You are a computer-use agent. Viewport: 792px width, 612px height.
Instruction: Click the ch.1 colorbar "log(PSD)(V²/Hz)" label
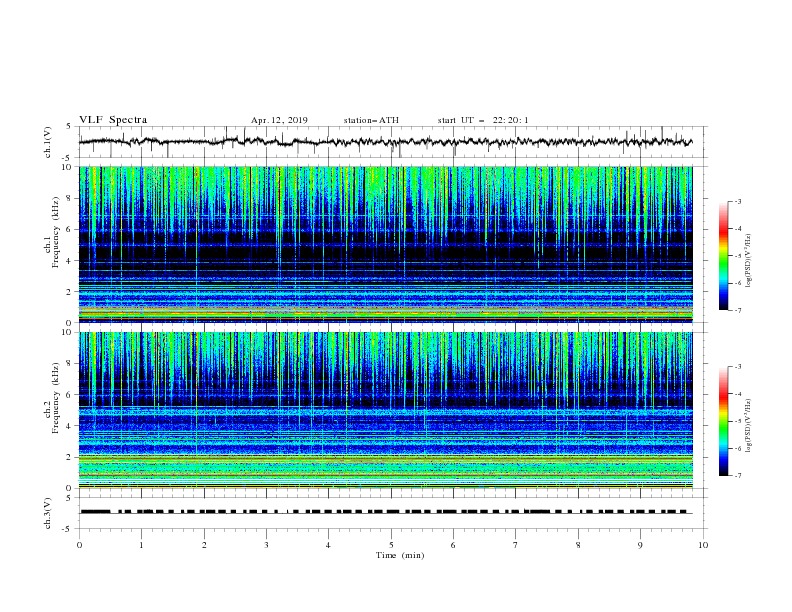pos(749,261)
